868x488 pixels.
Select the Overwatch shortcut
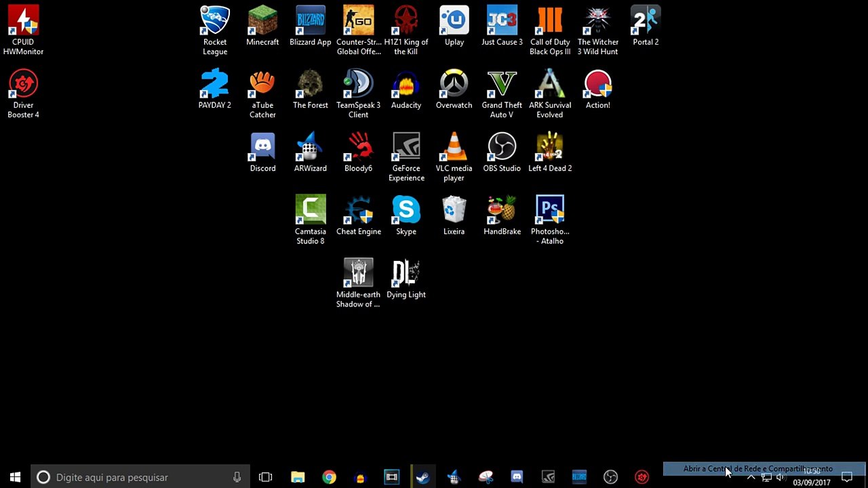(454, 89)
